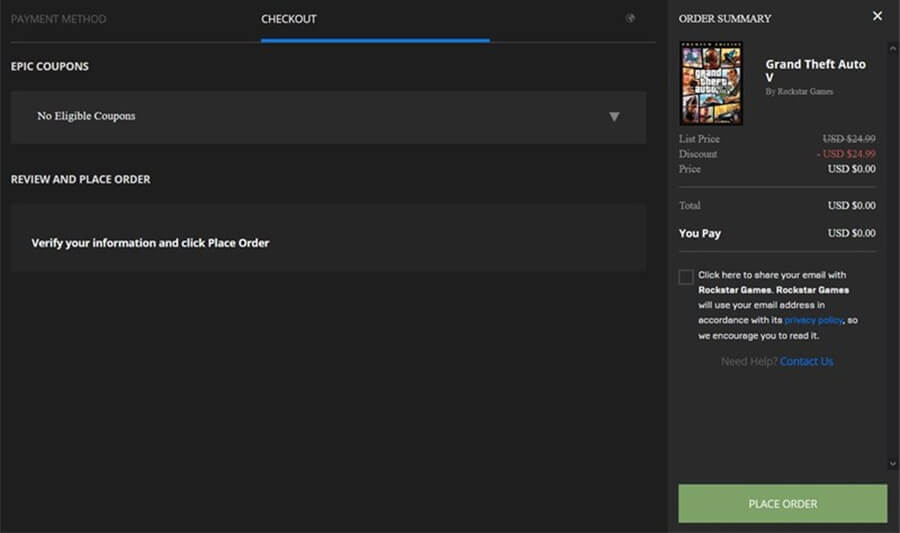Close the order summary panel
Image resolution: width=900 pixels, height=533 pixels.
(877, 16)
